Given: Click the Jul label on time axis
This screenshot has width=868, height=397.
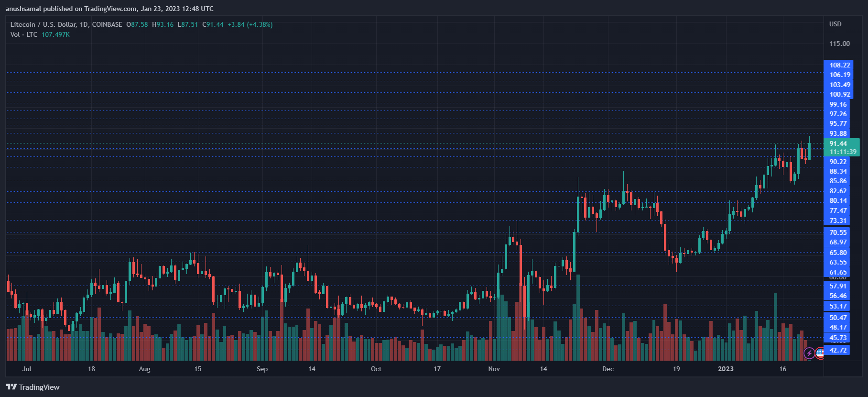Looking at the screenshot, I should point(27,369).
